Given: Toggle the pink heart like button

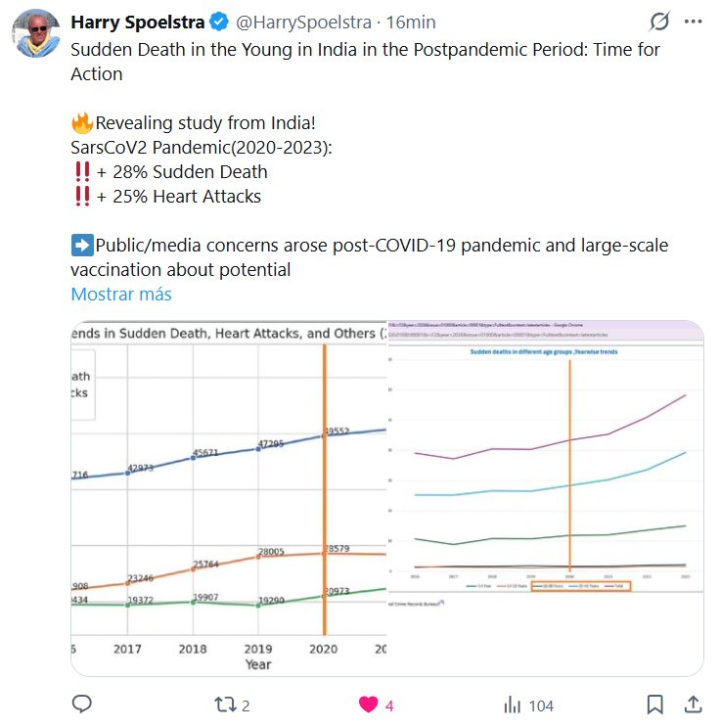Looking at the screenshot, I should click(x=368, y=704).
